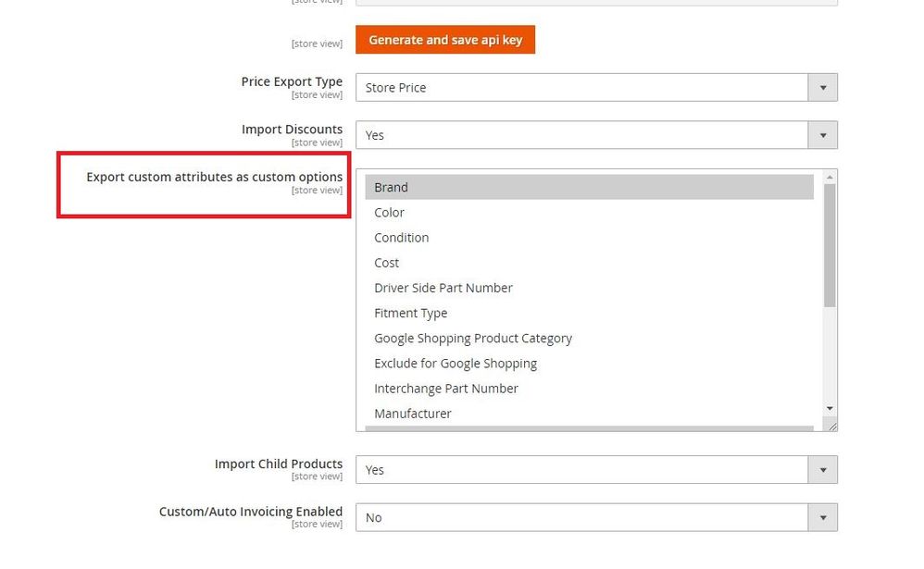Expand the Custom/Auto Invoicing Enabled dropdown
This screenshot has width=924, height=569.
(x=596, y=518)
